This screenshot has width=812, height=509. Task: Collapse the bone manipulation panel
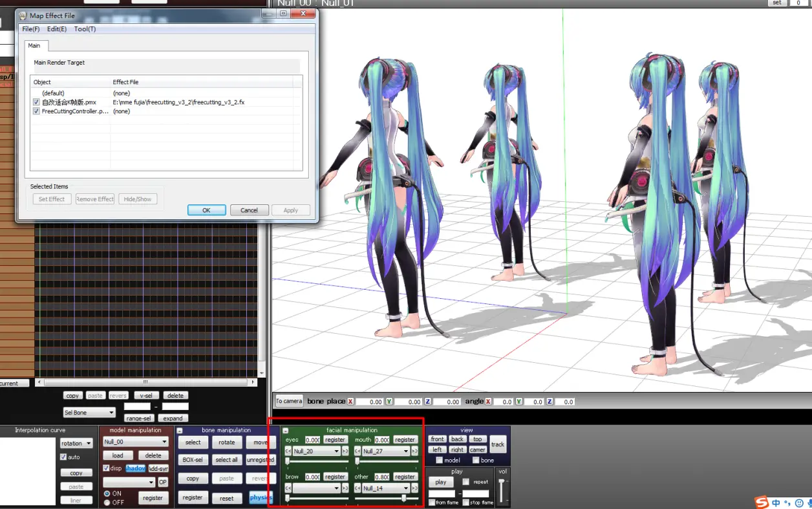coord(180,431)
